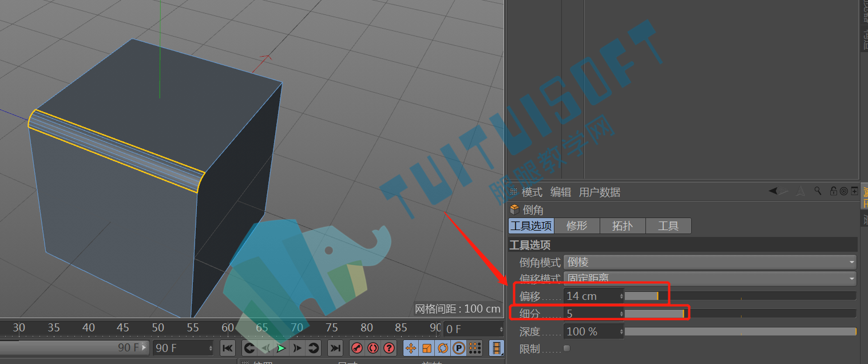Open the 编辑 menu
Screen dimensions: 868x364
click(x=561, y=192)
